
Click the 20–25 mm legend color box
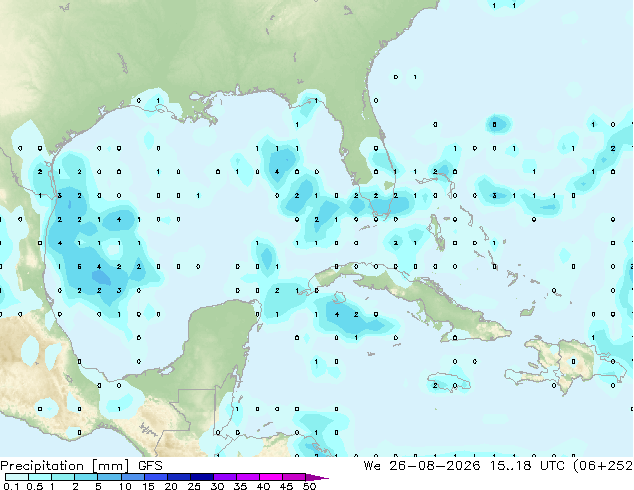pyautogui.click(x=178, y=477)
